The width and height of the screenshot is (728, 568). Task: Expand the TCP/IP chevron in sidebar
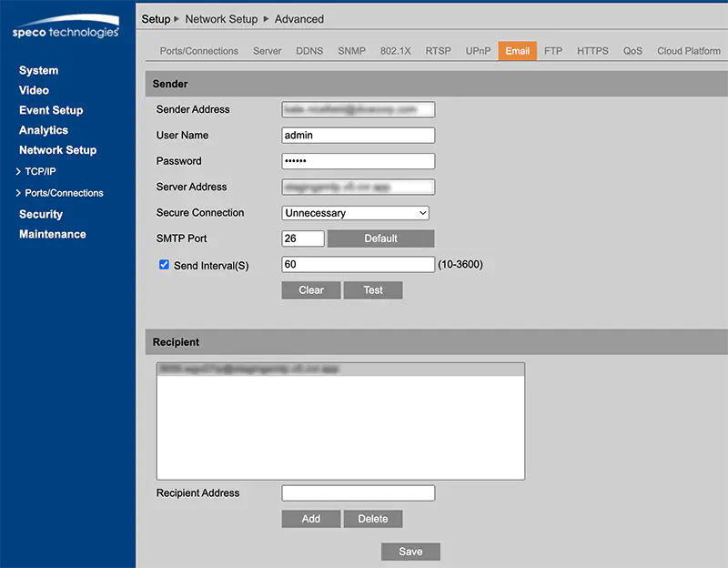click(x=18, y=171)
